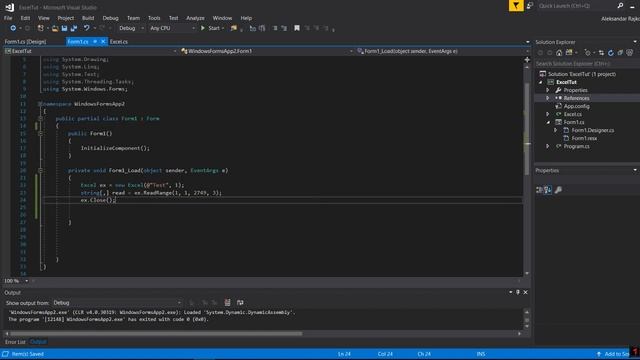Click the feedback icon beside Quick Launch
This screenshot has height=360, width=640.
pyautogui.click(x=529, y=6)
